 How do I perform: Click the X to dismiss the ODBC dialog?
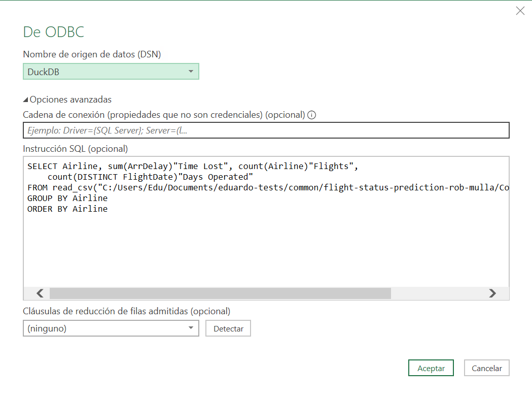tap(520, 10)
